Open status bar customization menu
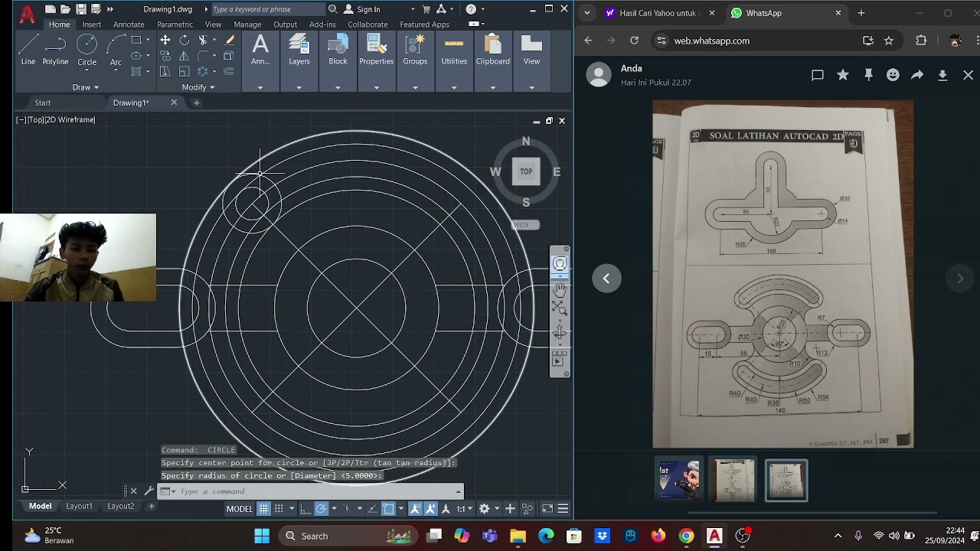The image size is (980, 551). (563, 509)
